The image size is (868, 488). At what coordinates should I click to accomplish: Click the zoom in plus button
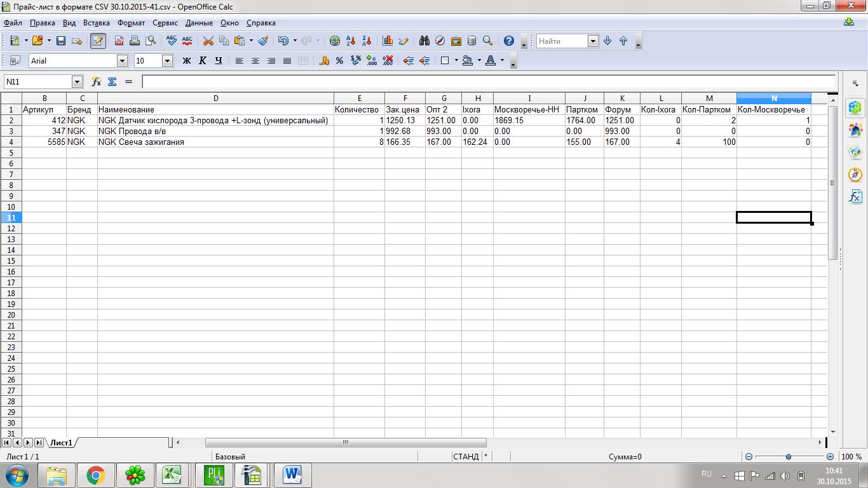coord(830,456)
